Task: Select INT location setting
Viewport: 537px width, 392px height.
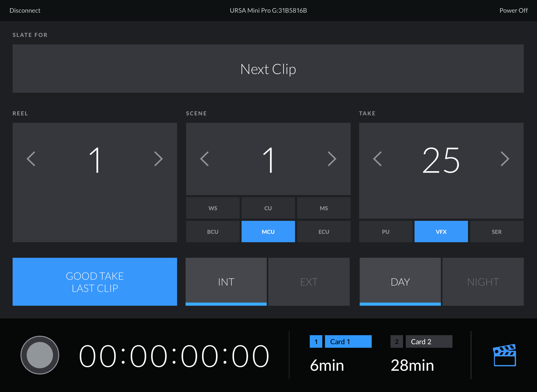Action: (226, 282)
